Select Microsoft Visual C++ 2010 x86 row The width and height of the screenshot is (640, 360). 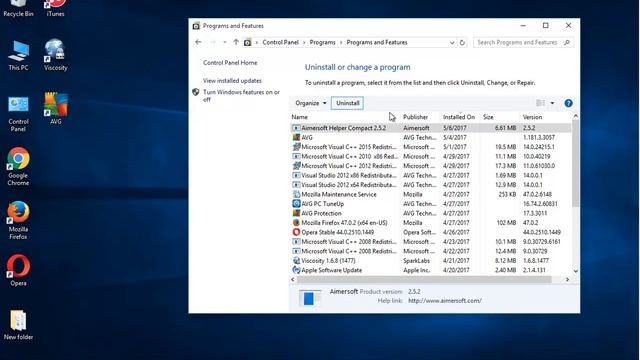(x=431, y=156)
